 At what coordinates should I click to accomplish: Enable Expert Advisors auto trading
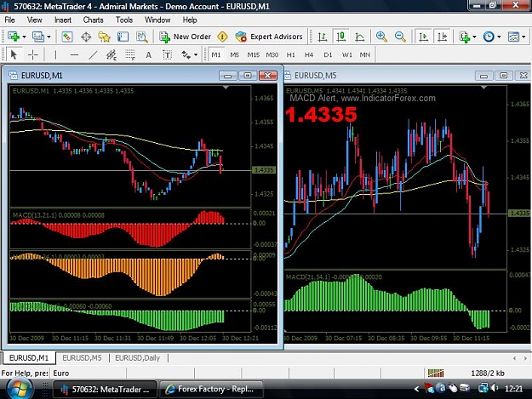click(x=269, y=37)
